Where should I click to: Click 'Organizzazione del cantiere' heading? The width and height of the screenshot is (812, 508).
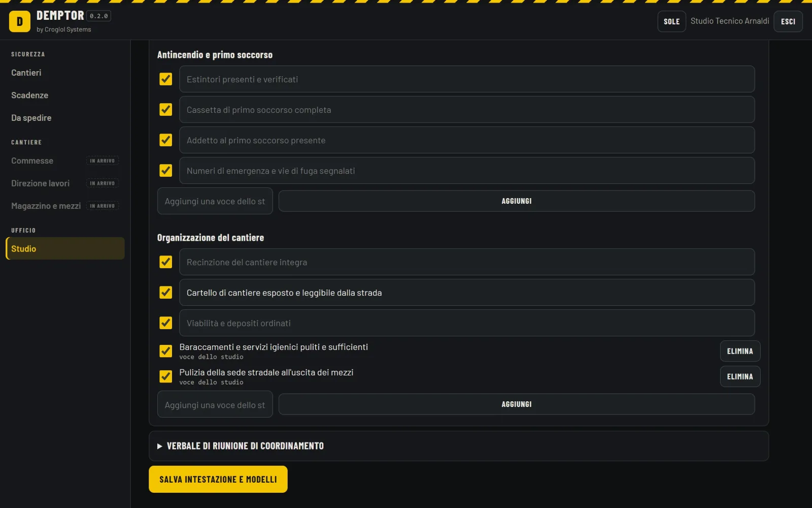(x=211, y=238)
